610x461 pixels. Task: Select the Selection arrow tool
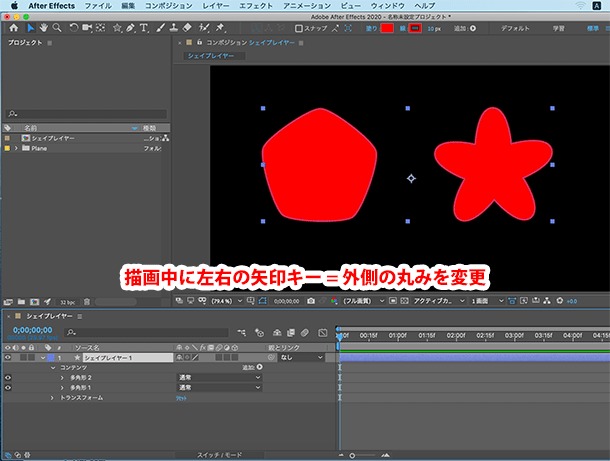tap(30, 28)
